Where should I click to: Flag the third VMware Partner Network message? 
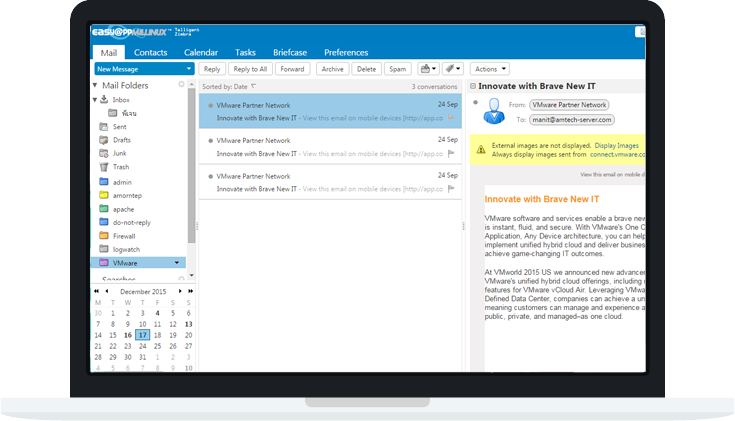pos(451,188)
